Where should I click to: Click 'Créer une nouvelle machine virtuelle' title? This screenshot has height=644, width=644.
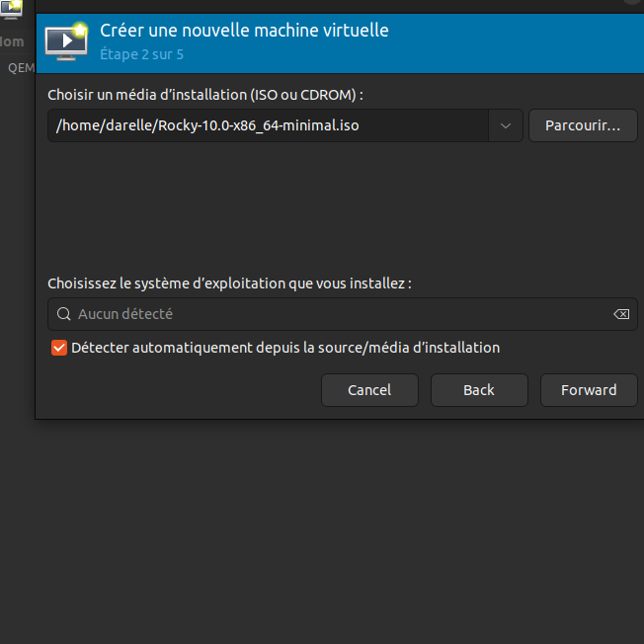[244, 31]
